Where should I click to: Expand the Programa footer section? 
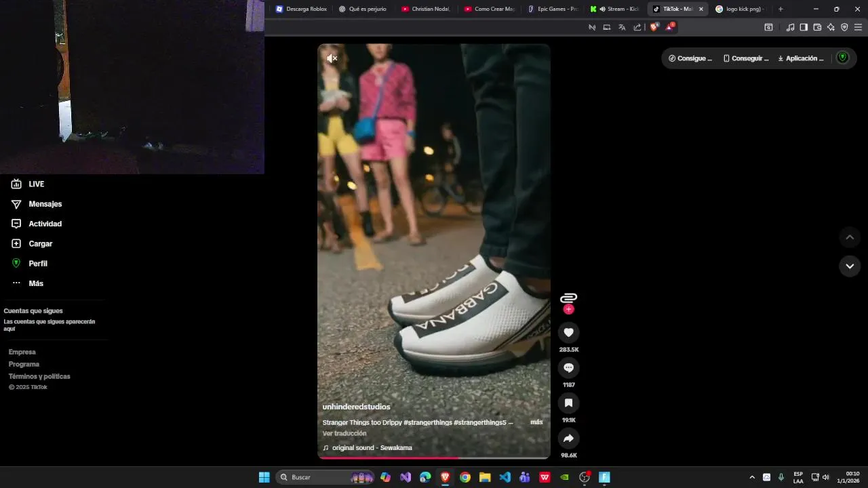coord(24,364)
